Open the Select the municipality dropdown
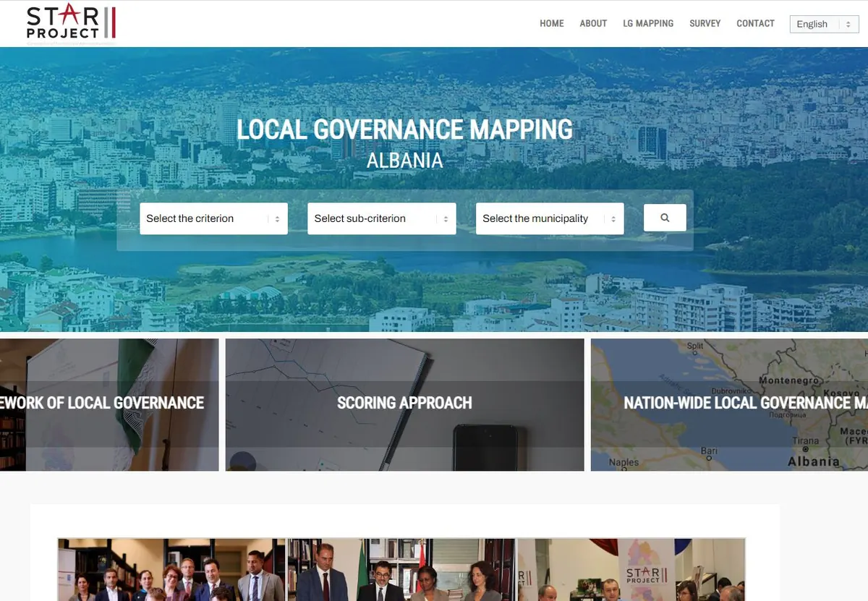868x601 pixels. pos(550,218)
